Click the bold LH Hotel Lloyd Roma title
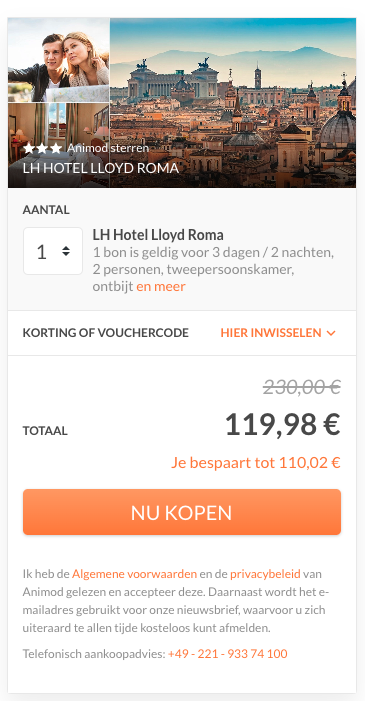 point(158,235)
